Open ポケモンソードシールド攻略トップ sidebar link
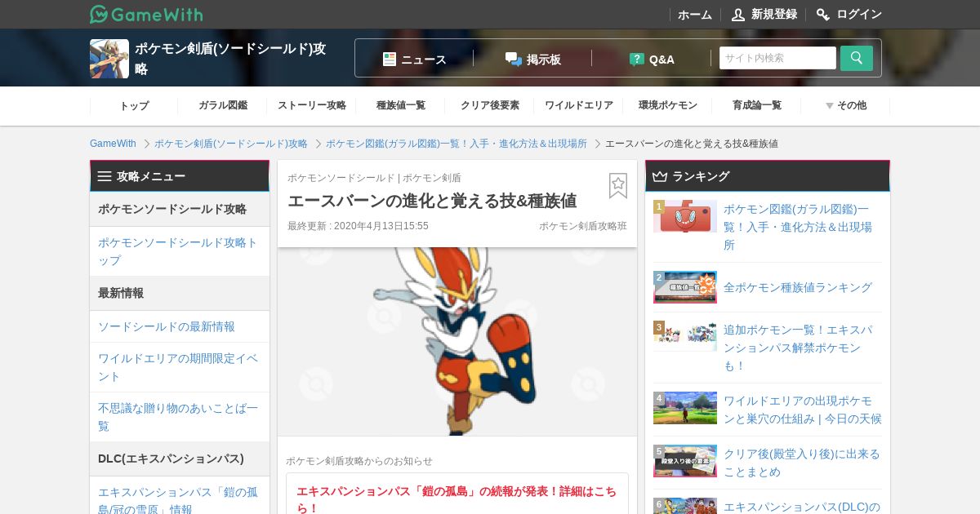 (x=180, y=251)
